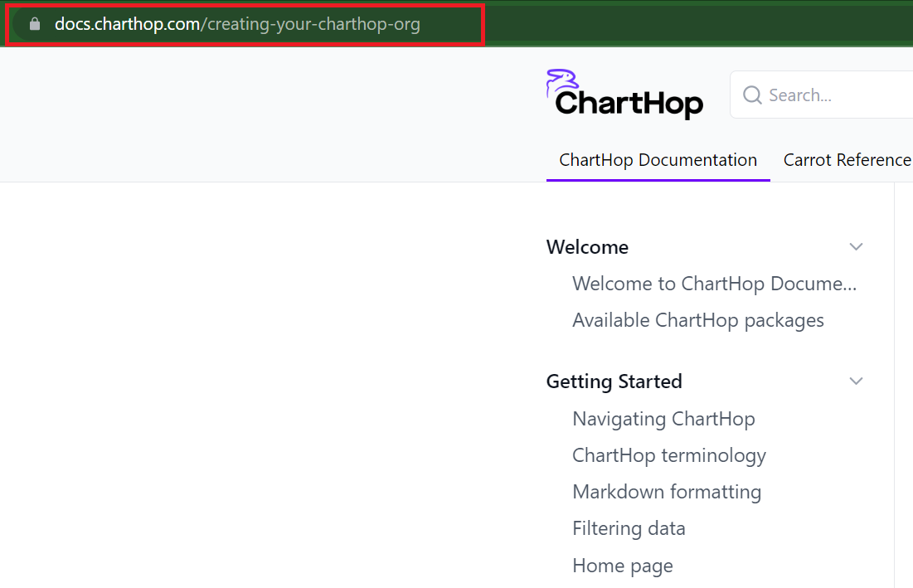913x588 pixels.
Task: Open ChartHop terminology
Action: pyautogui.click(x=668, y=455)
